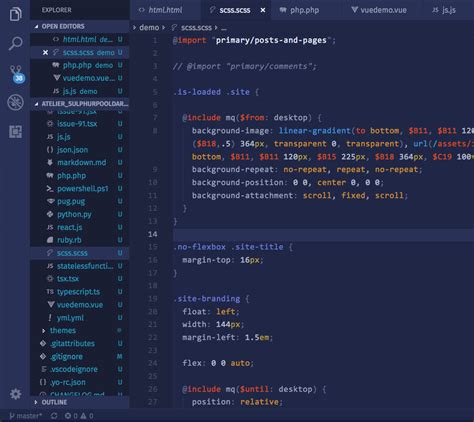
Task: Open typescript.ts file
Action: point(80,292)
